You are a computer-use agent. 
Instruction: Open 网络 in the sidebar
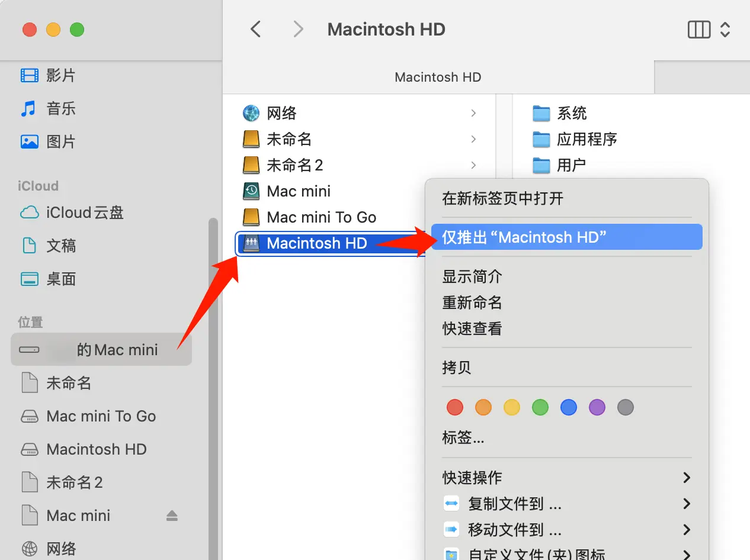pyautogui.click(x=47, y=549)
